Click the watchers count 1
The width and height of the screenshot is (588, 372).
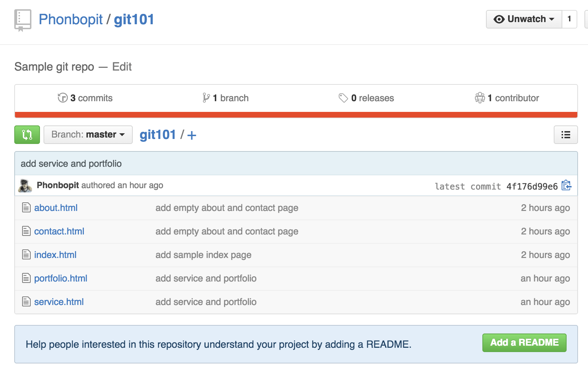click(x=569, y=19)
